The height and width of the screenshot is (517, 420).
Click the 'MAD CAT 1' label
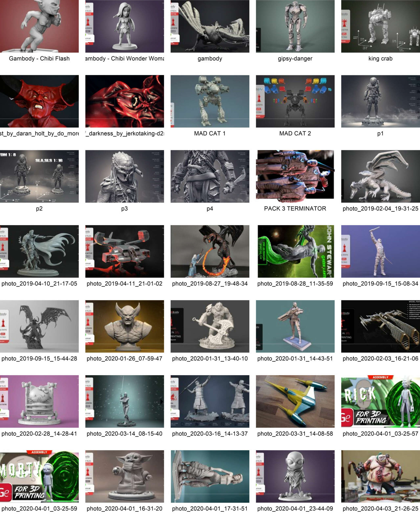(x=210, y=133)
